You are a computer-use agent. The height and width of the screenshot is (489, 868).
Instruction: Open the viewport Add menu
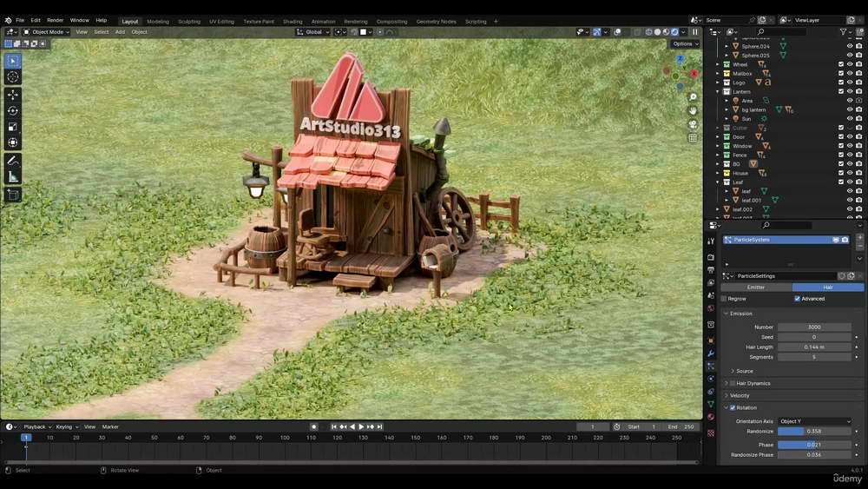click(120, 32)
